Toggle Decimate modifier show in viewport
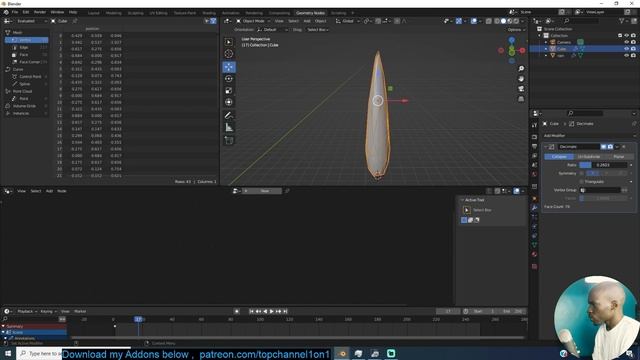 [603, 147]
